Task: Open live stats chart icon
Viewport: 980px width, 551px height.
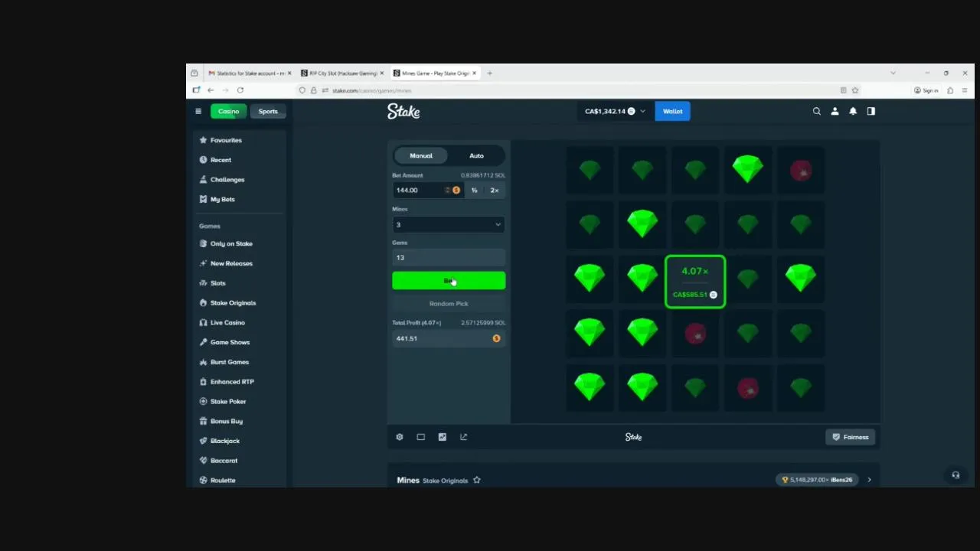Action: click(x=442, y=437)
